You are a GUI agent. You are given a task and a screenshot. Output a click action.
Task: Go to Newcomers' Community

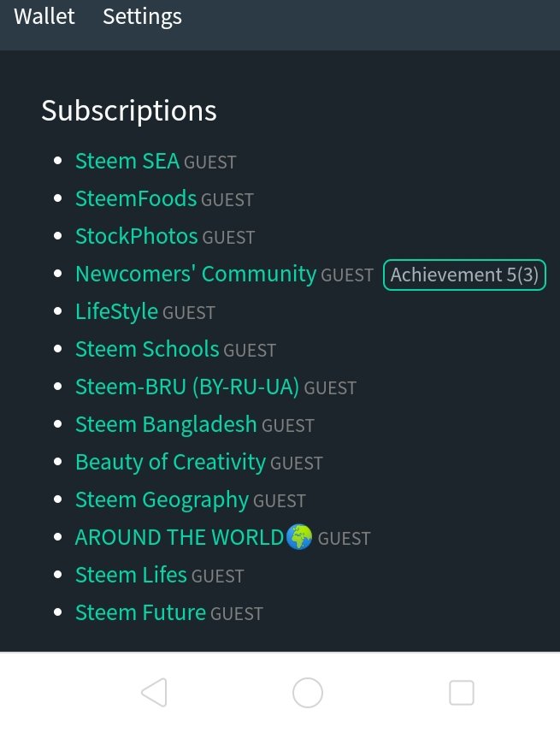(x=196, y=275)
